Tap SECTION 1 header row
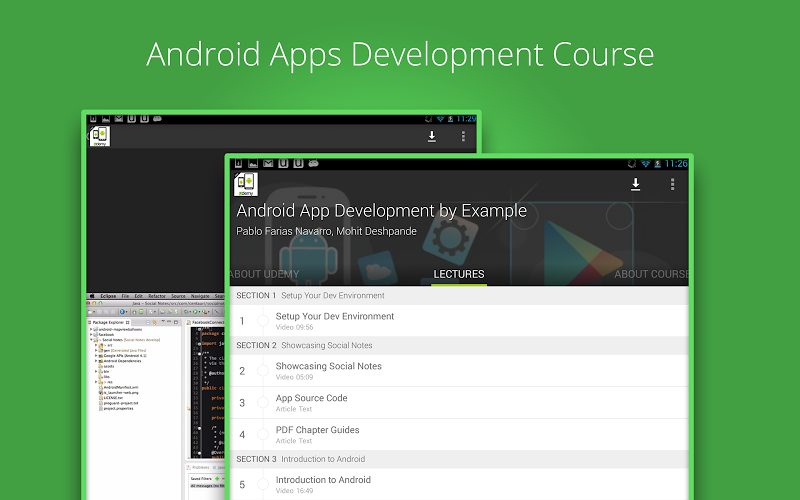This screenshot has height=500, width=800. click(459, 295)
